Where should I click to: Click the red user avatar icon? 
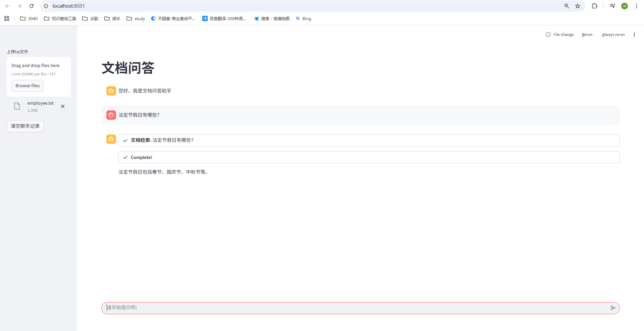tap(111, 115)
